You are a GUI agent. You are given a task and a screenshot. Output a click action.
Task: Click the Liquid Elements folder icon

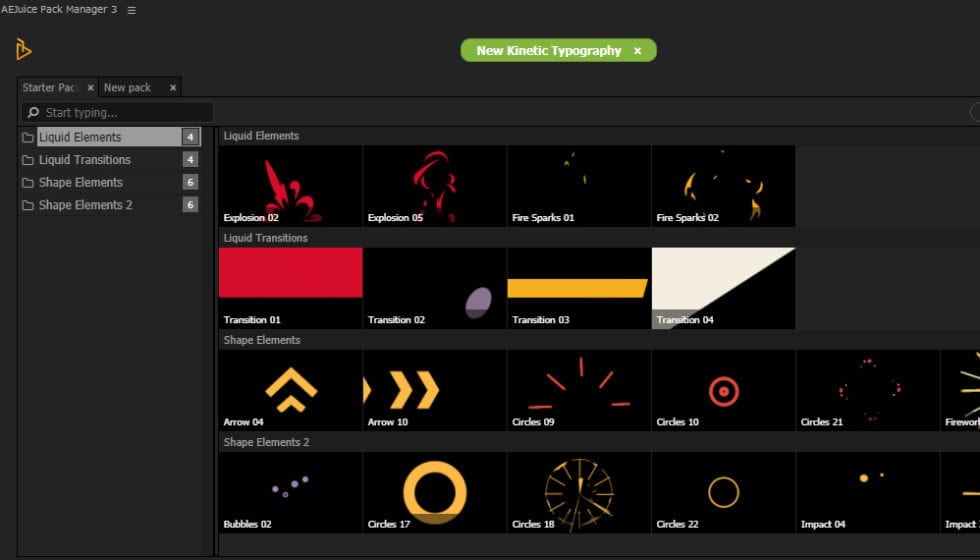tap(28, 138)
